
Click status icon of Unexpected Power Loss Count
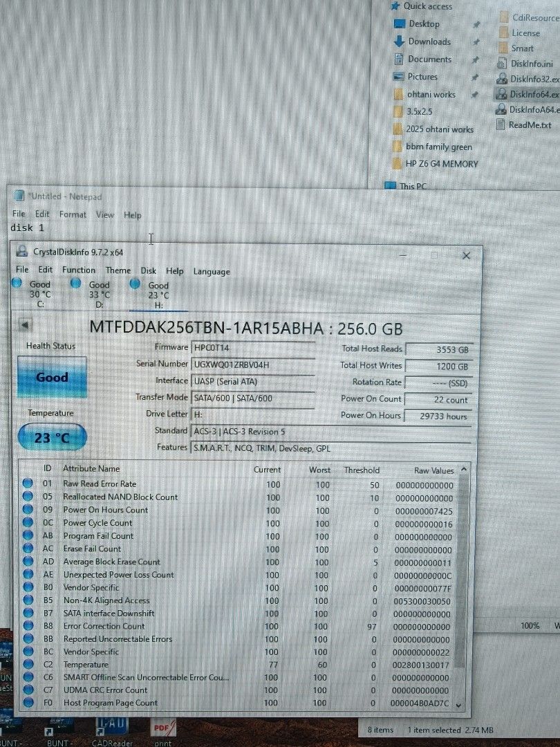(x=28, y=574)
